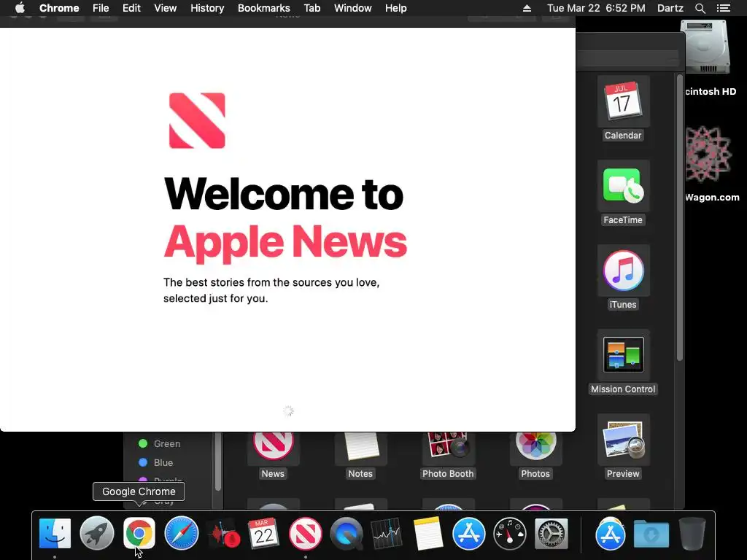Open the View menu
This screenshot has height=560, width=747.
click(166, 8)
